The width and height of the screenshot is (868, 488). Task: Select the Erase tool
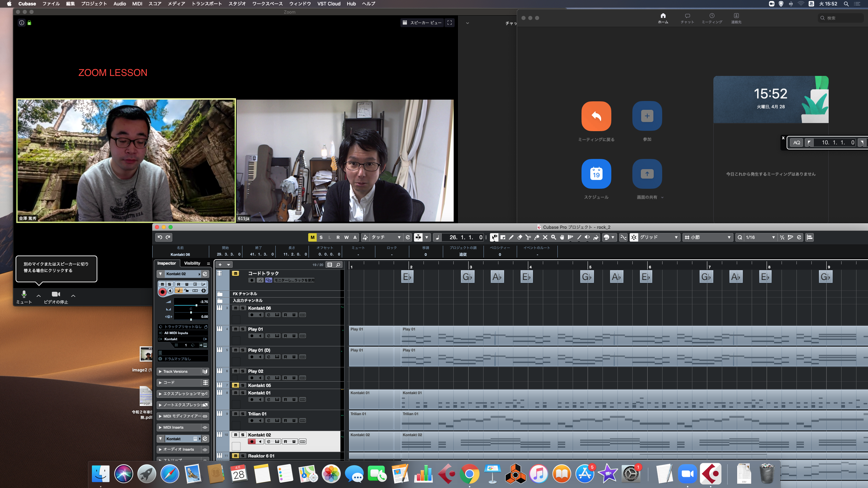(520, 237)
